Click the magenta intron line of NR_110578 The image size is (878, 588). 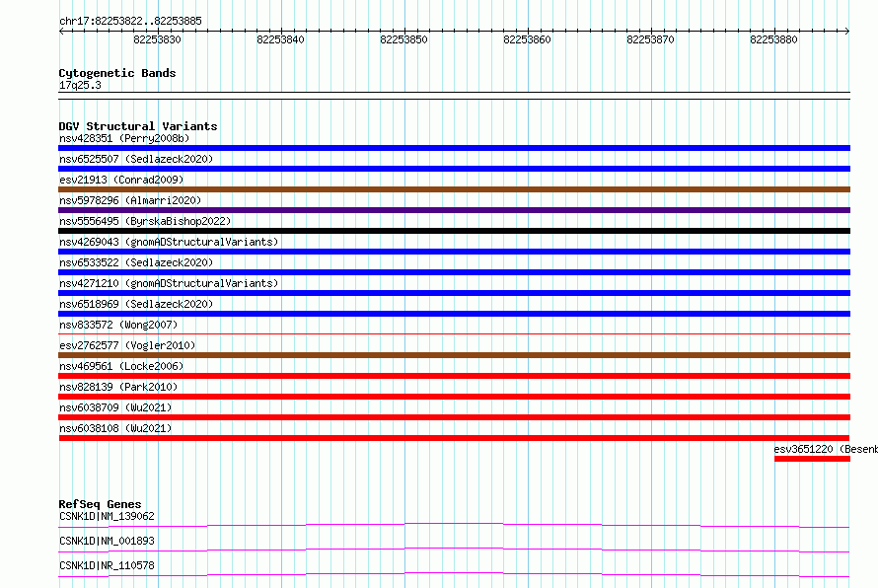pos(454,574)
